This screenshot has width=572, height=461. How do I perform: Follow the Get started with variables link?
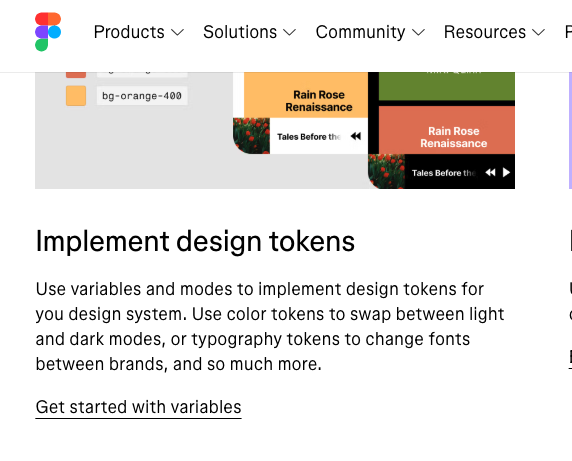[139, 407]
